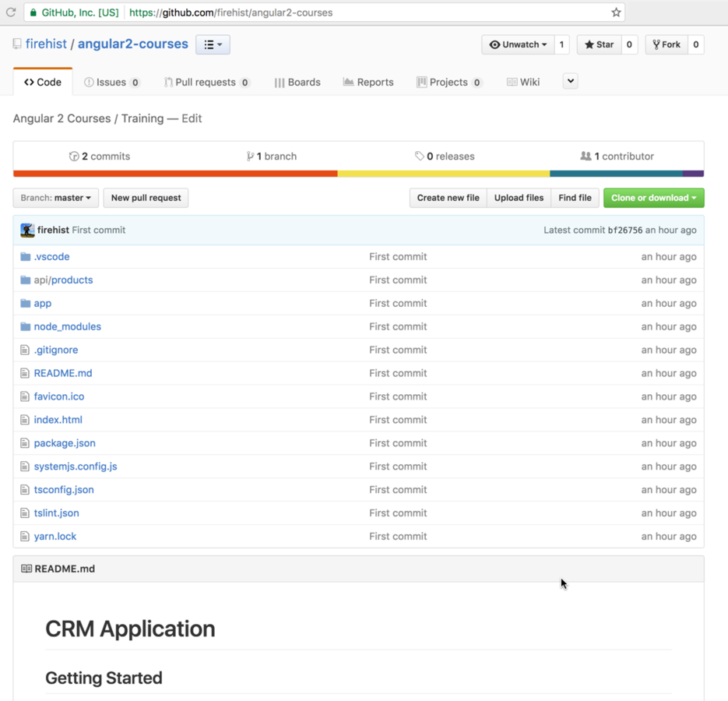Open the Wiki tab
The width and height of the screenshot is (728, 701).
click(x=523, y=83)
